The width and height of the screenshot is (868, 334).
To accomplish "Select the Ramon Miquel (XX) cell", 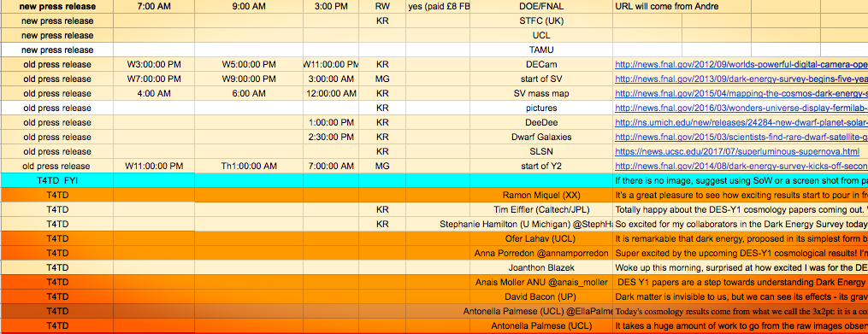I will click(x=541, y=195).
